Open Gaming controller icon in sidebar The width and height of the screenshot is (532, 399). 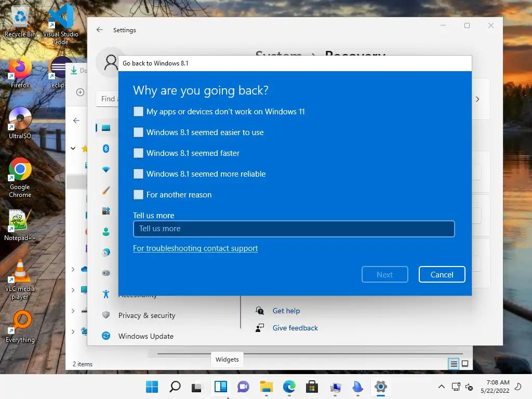[106, 273]
